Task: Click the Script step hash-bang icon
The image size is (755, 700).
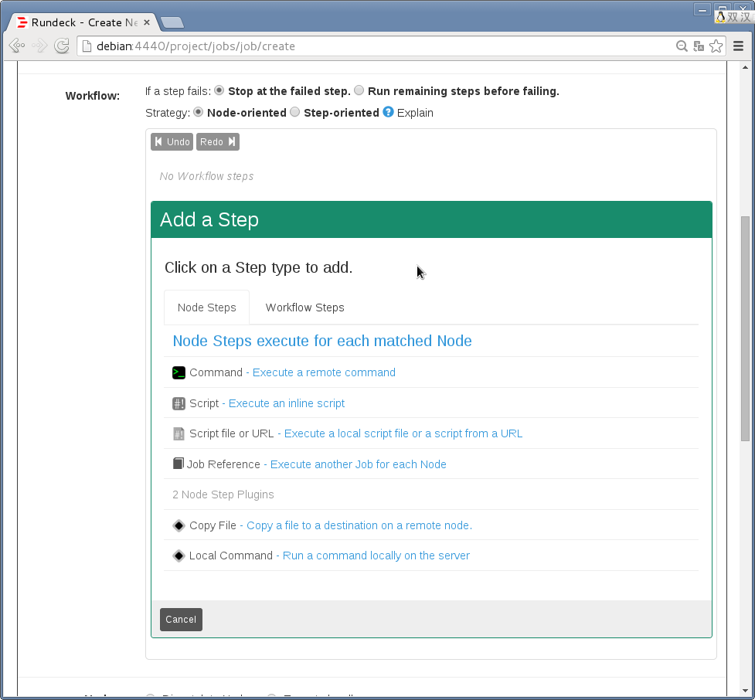Action: tap(179, 403)
